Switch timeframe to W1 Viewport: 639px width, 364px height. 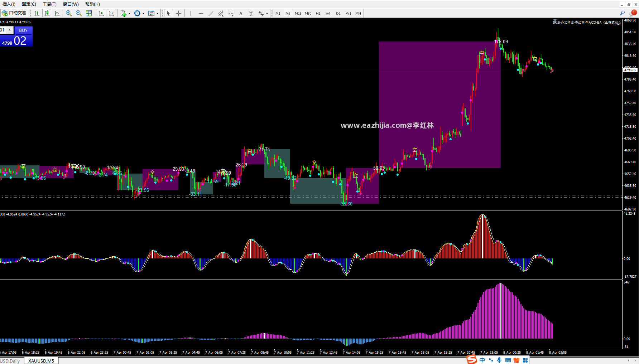348,13
